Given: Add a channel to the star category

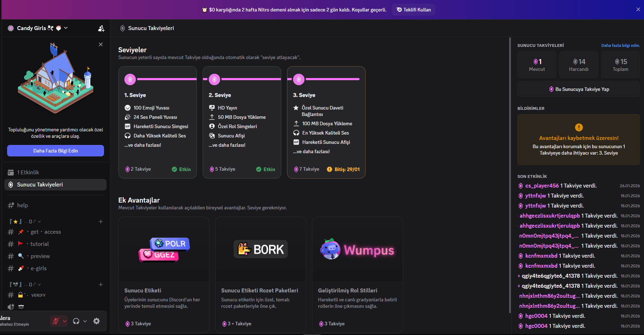Looking at the screenshot, I should pyautogui.click(x=101, y=222).
